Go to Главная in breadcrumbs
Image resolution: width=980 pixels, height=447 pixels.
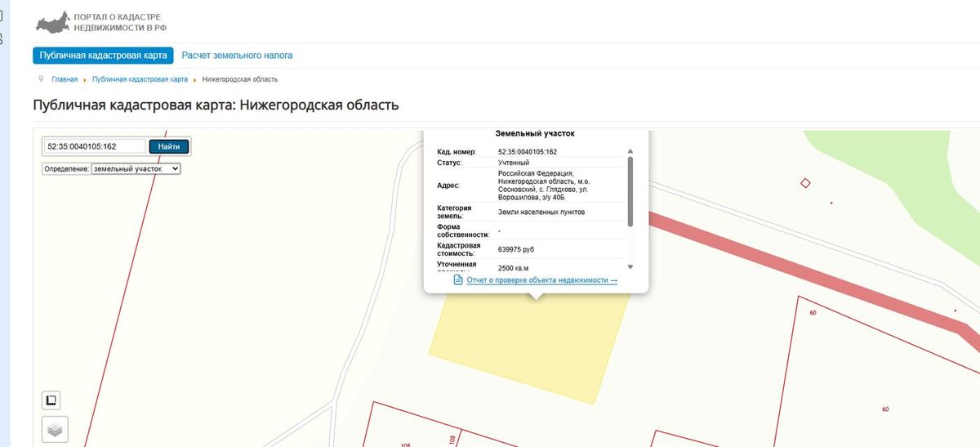click(65, 79)
